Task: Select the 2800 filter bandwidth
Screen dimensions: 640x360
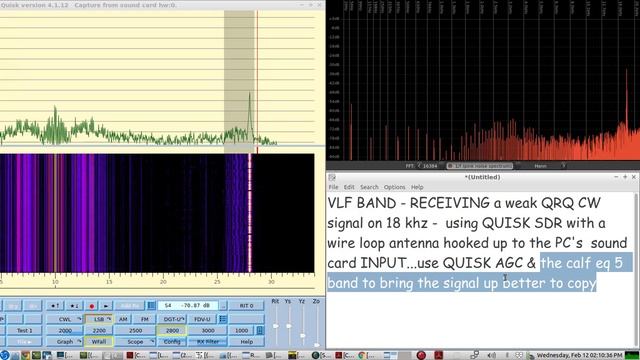Action: (172, 331)
